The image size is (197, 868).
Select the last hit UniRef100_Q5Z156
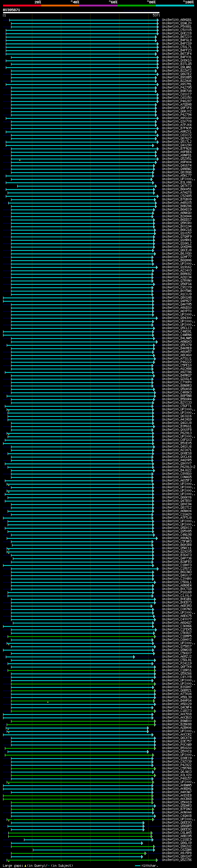(177, 860)
